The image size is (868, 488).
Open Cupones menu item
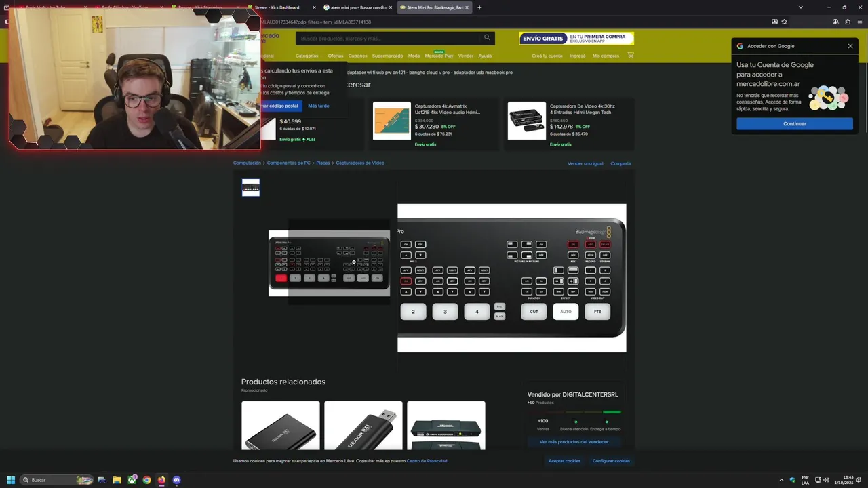click(x=357, y=56)
